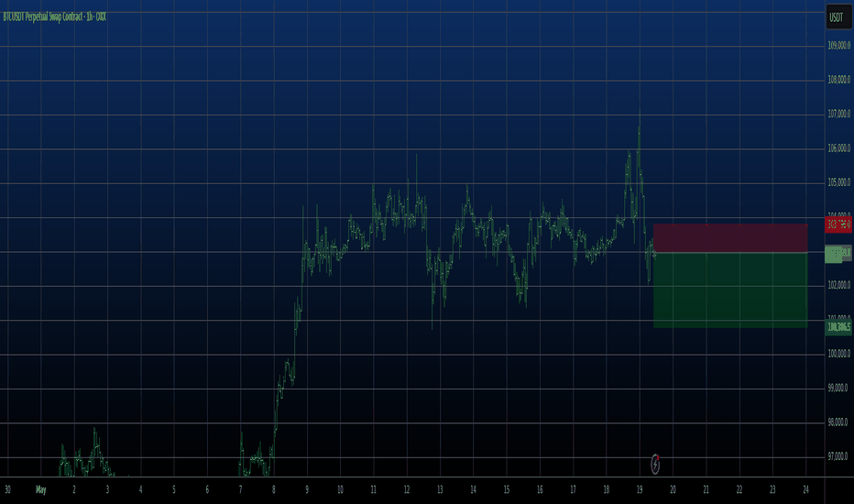Click the current price label on price axis
Screen dimensions: 854x504
click(838, 253)
